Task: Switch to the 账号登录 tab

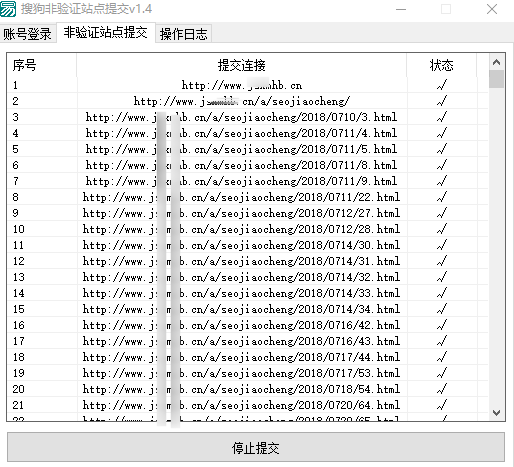Action: tap(28, 34)
